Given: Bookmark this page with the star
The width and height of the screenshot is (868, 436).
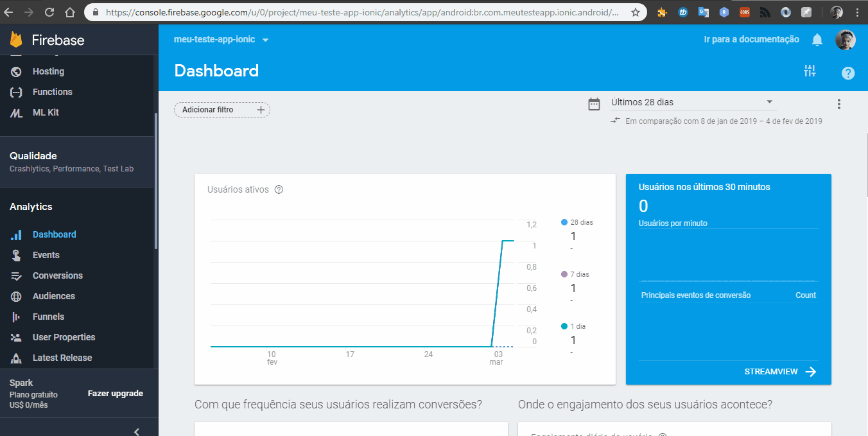Looking at the screenshot, I should click(x=635, y=12).
